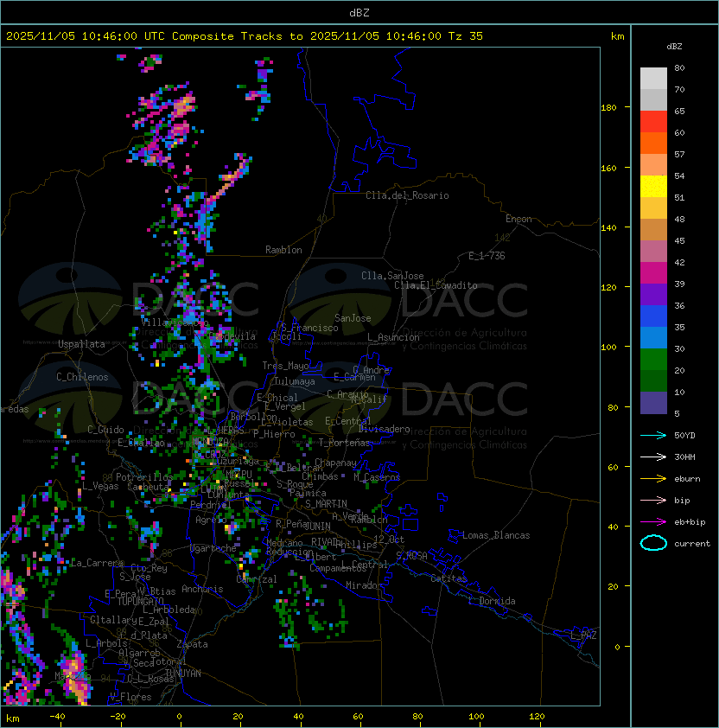This screenshot has width=719, height=728.
Task: Click the magenta eb+bip arrow in legend
Action: pyautogui.click(x=653, y=522)
